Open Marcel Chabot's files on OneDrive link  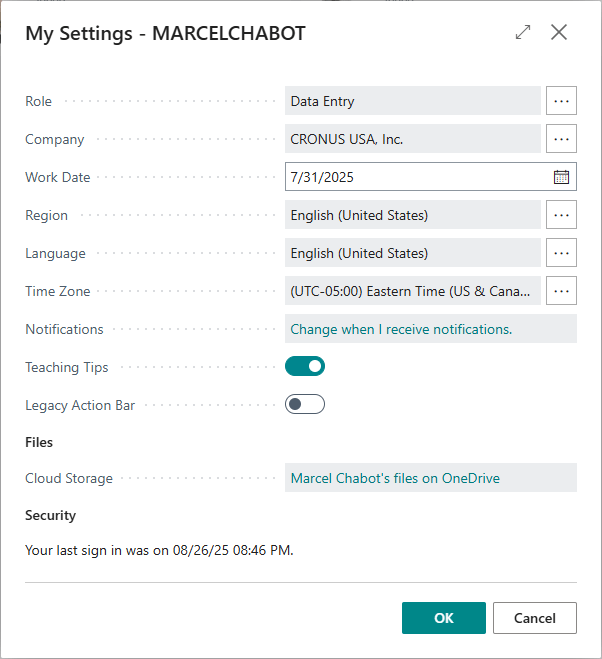(395, 478)
